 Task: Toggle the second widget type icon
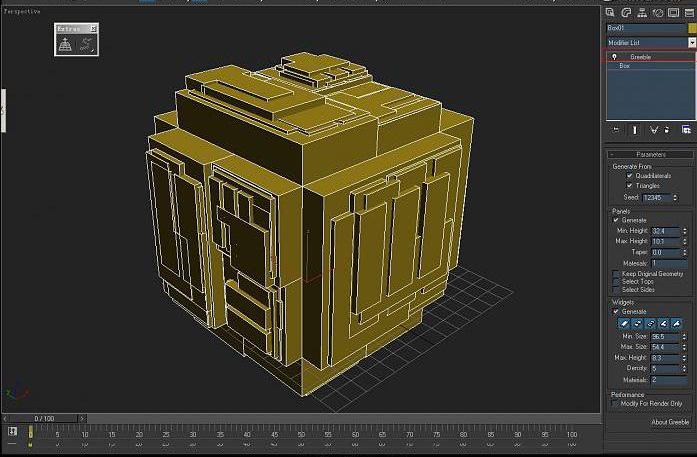tap(637, 323)
